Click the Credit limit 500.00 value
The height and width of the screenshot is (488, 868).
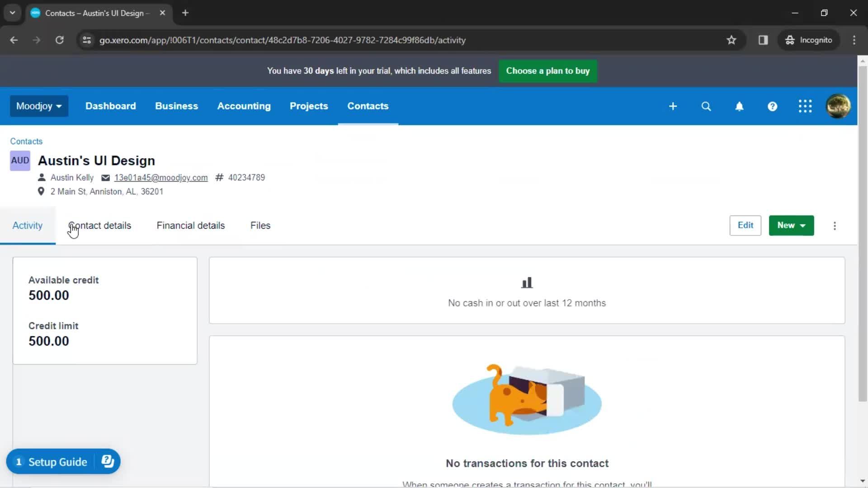click(x=49, y=341)
